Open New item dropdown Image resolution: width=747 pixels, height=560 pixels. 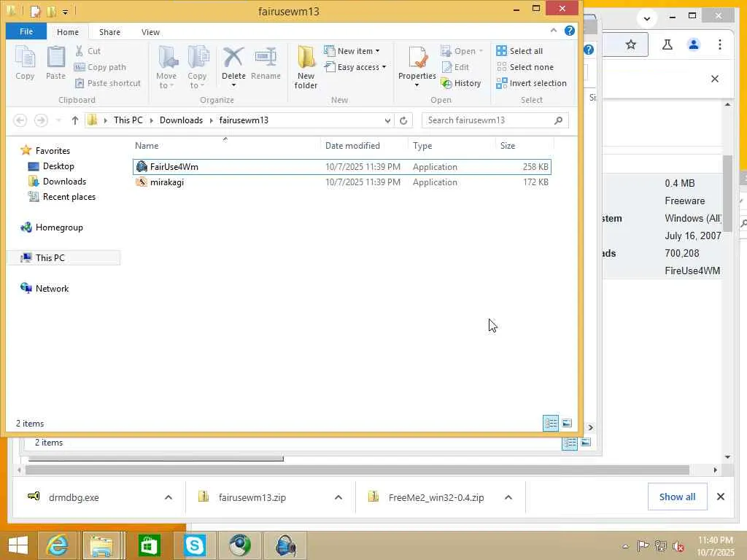pyautogui.click(x=352, y=51)
